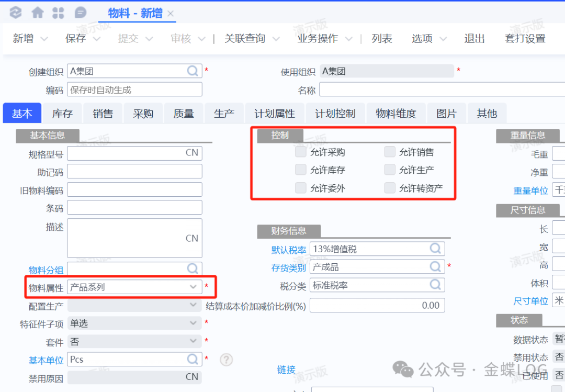Image resolution: width=565 pixels, height=392 pixels.
Task: Click the home icon in top bar
Action: [x=38, y=13]
